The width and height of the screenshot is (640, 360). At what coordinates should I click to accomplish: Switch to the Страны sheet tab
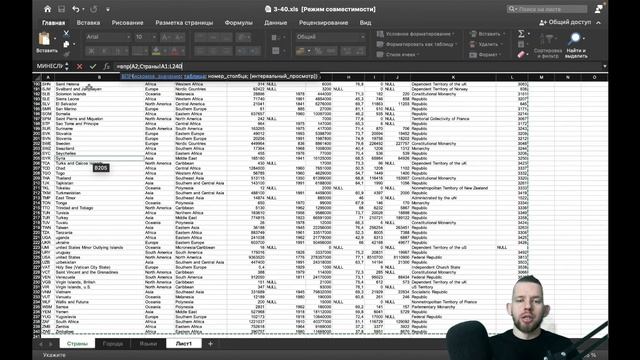[x=77, y=344]
